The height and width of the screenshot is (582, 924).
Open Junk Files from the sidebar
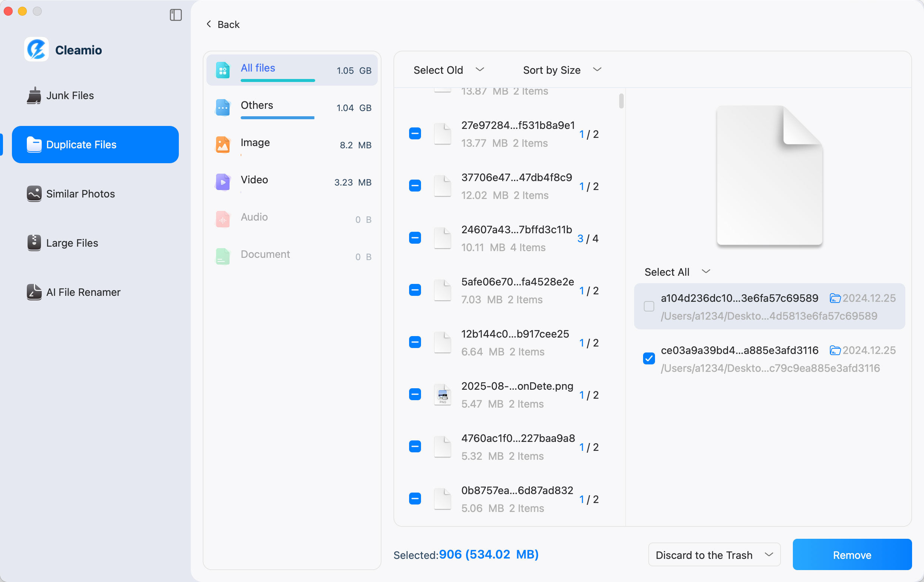(70, 95)
